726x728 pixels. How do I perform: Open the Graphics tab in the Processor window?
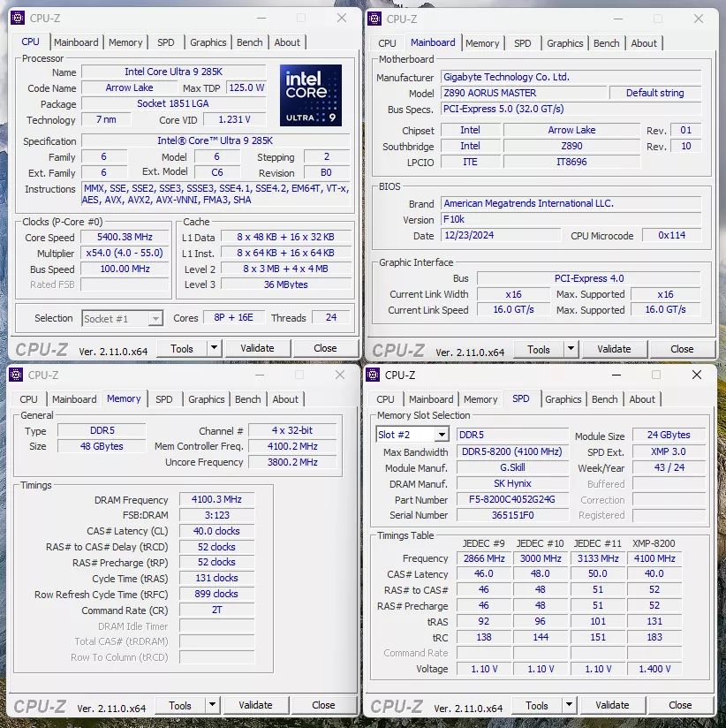(208, 42)
